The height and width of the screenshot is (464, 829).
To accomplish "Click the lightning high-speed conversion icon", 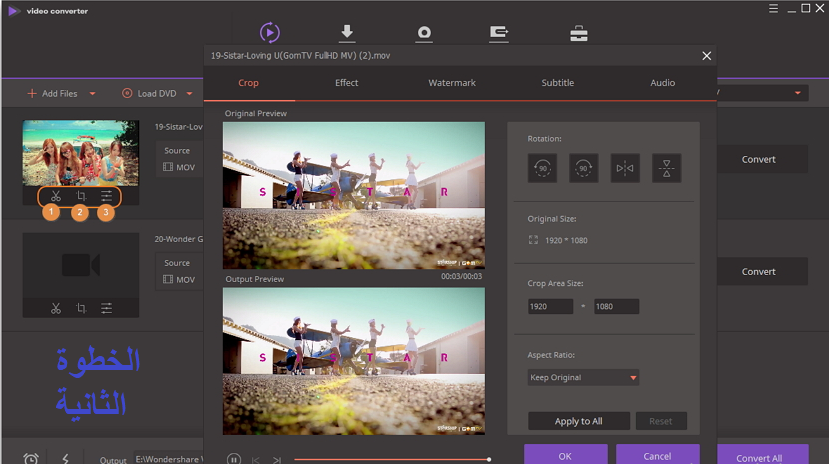I will [66, 458].
